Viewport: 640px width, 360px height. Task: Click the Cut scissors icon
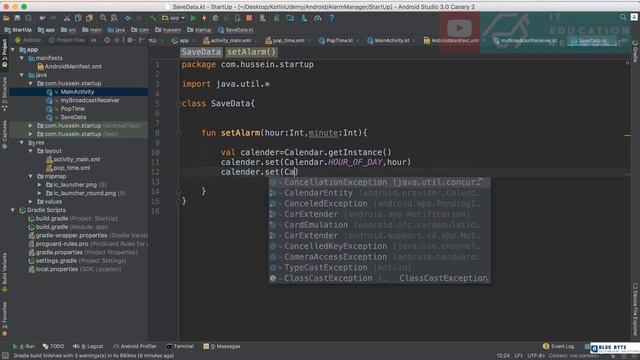[x=67, y=18]
